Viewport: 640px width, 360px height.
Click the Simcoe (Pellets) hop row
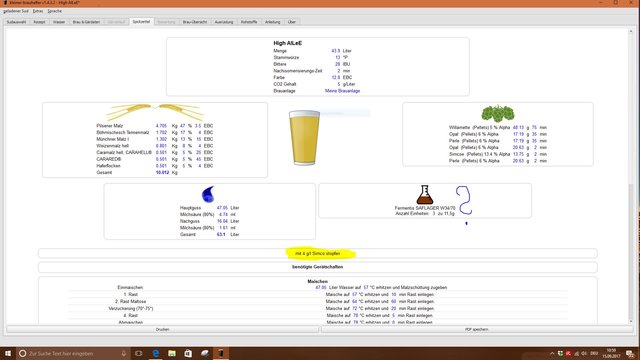tap(498, 154)
